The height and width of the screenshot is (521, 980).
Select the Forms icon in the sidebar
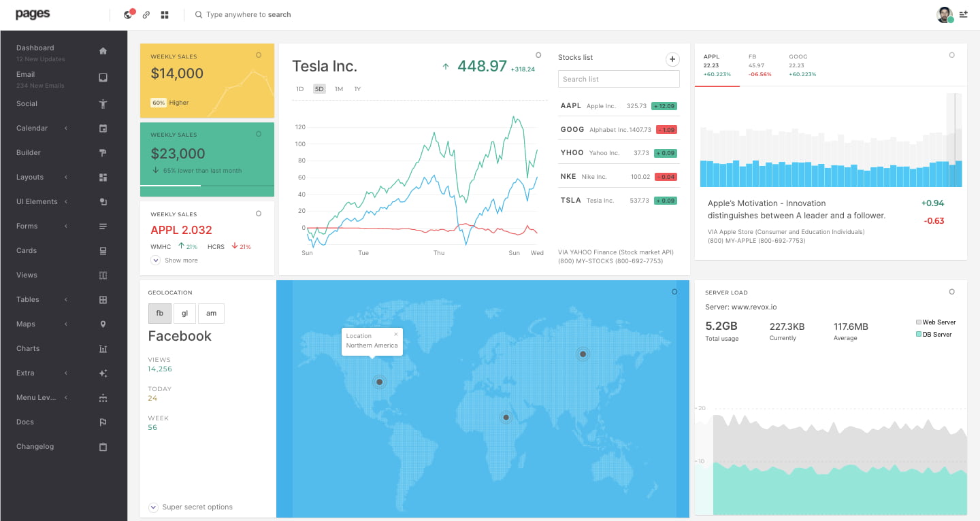[x=102, y=226]
